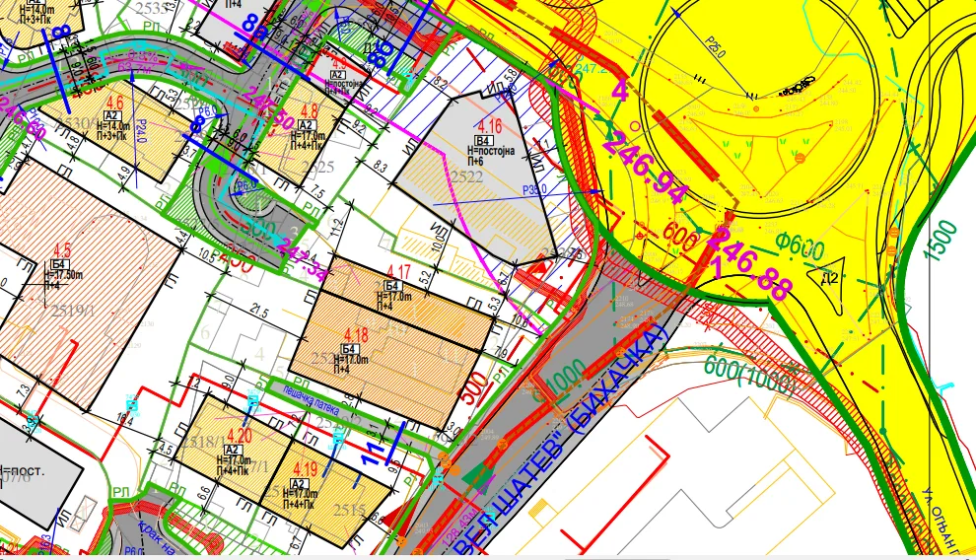Select the 600(1000) pipe annotation
Image resolution: width=976 pixels, height=560 pixels.
coord(749,376)
